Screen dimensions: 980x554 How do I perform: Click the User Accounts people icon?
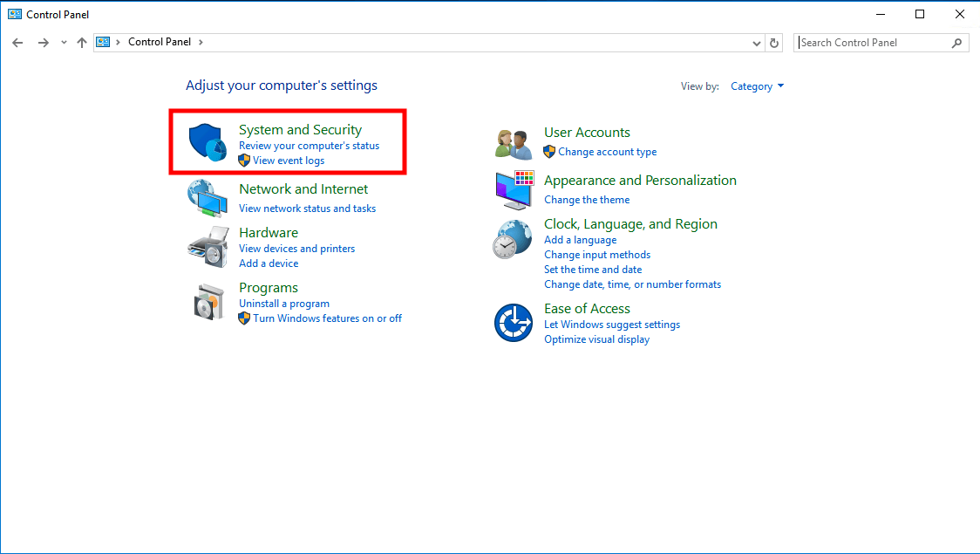tap(514, 143)
